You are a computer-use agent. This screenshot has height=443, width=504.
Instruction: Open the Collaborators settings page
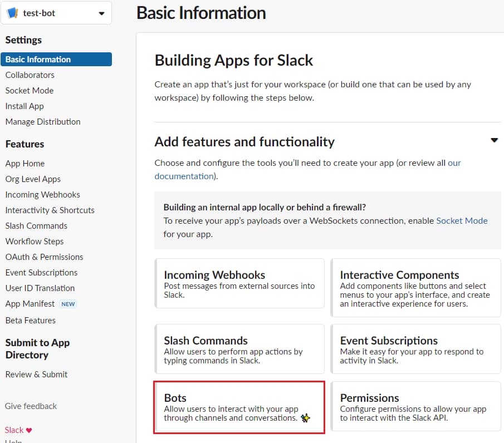(30, 75)
